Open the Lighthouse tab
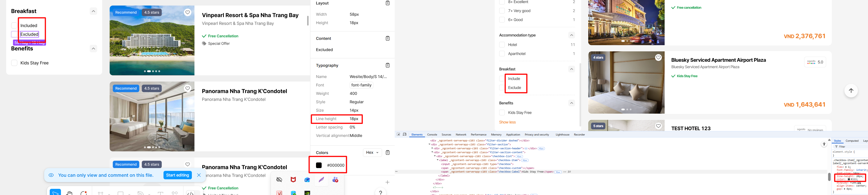The height and width of the screenshot is (195, 868). 562,135
